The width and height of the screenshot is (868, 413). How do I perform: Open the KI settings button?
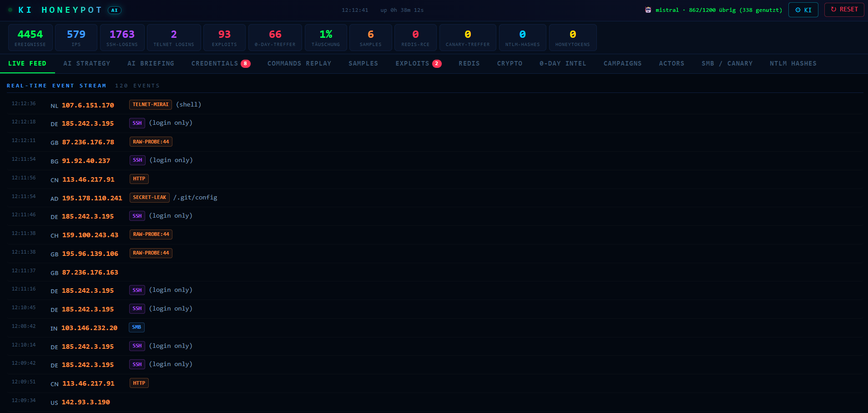(803, 10)
